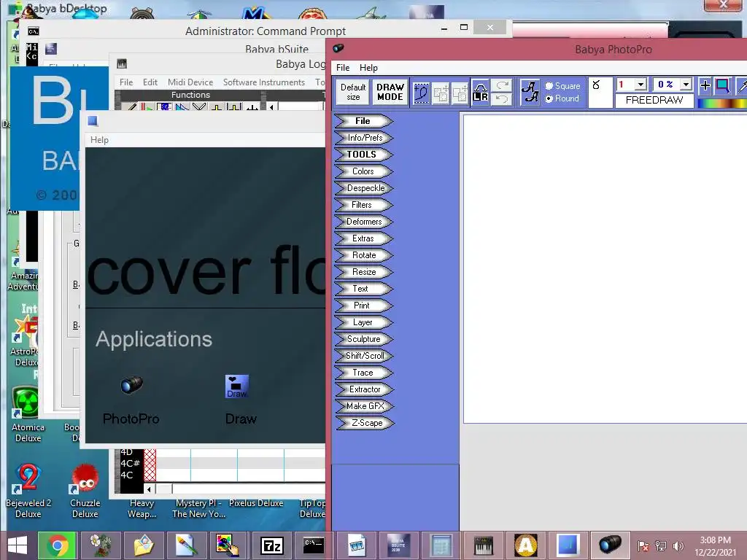Open Help menu in bSuite launcher window
This screenshot has height=560, width=747.
pos(99,140)
